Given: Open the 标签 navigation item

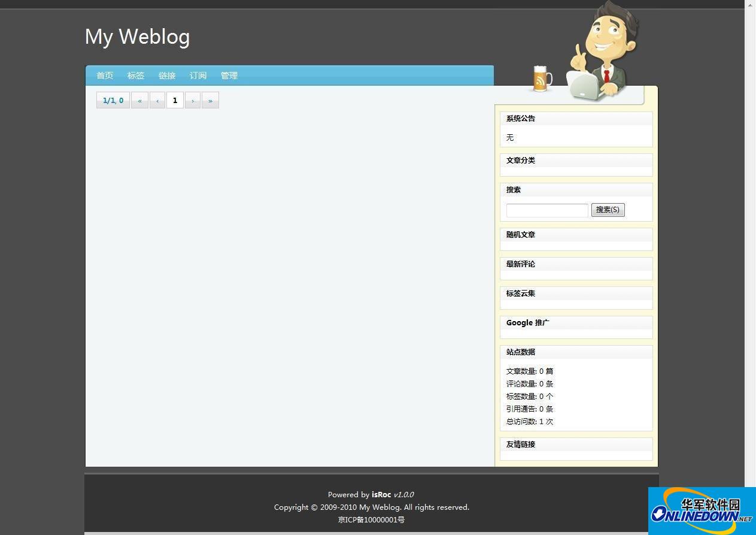Looking at the screenshot, I should click(x=136, y=75).
